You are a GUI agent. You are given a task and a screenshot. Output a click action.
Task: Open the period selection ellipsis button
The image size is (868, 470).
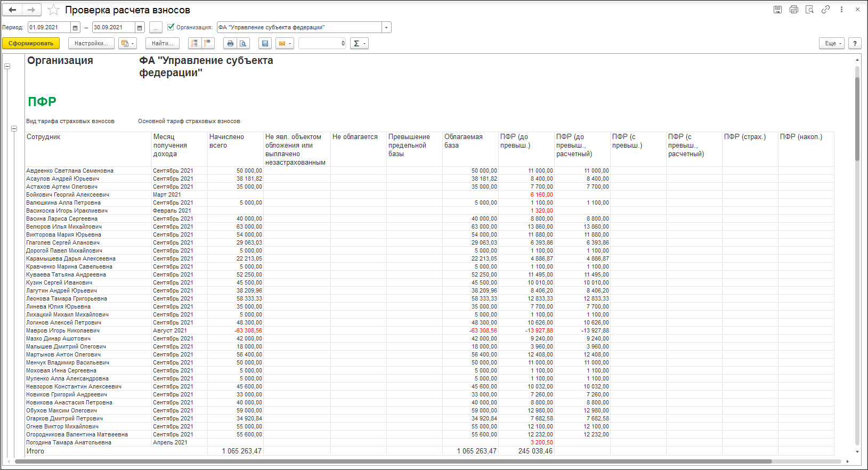coord(156,28)
